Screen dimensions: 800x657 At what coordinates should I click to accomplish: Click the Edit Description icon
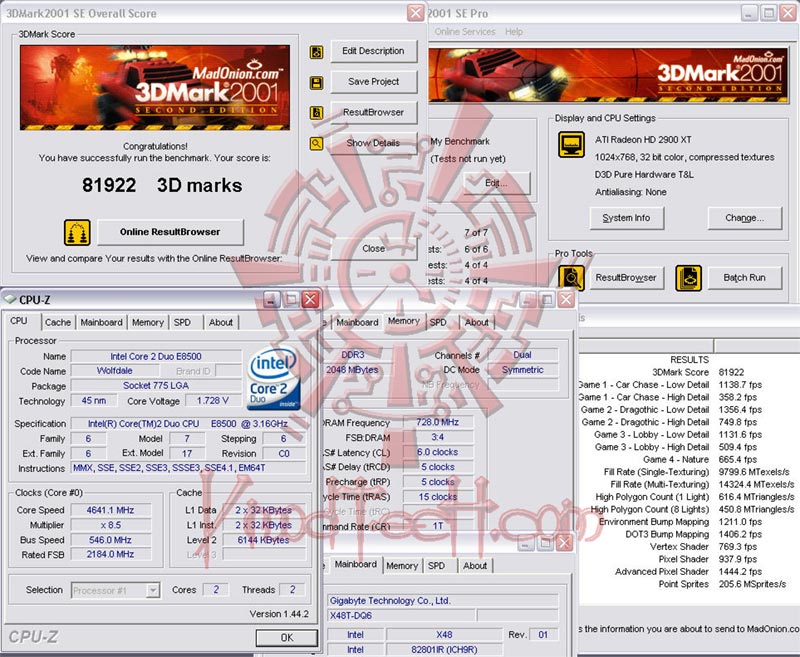tap(316, 52)
